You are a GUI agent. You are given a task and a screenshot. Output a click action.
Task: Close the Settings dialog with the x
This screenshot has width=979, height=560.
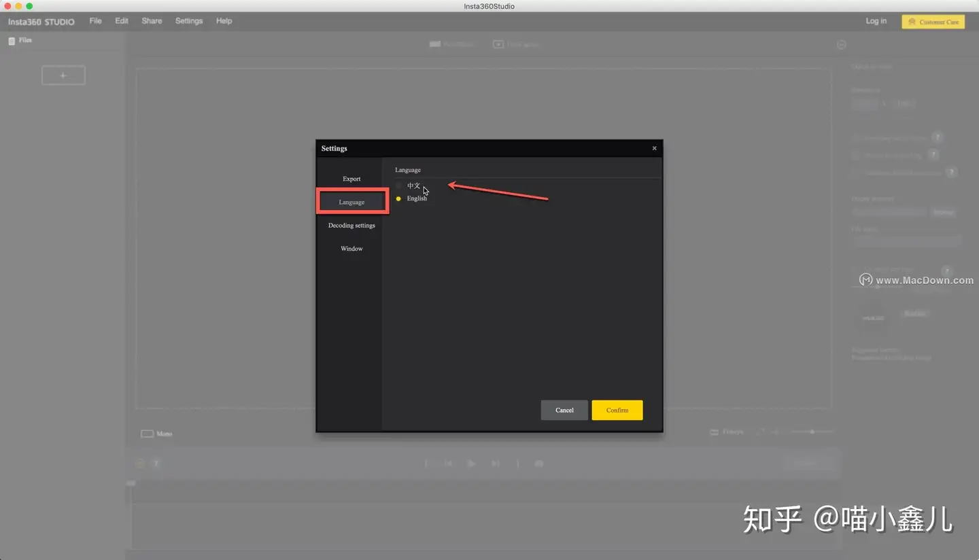(654, 148)
